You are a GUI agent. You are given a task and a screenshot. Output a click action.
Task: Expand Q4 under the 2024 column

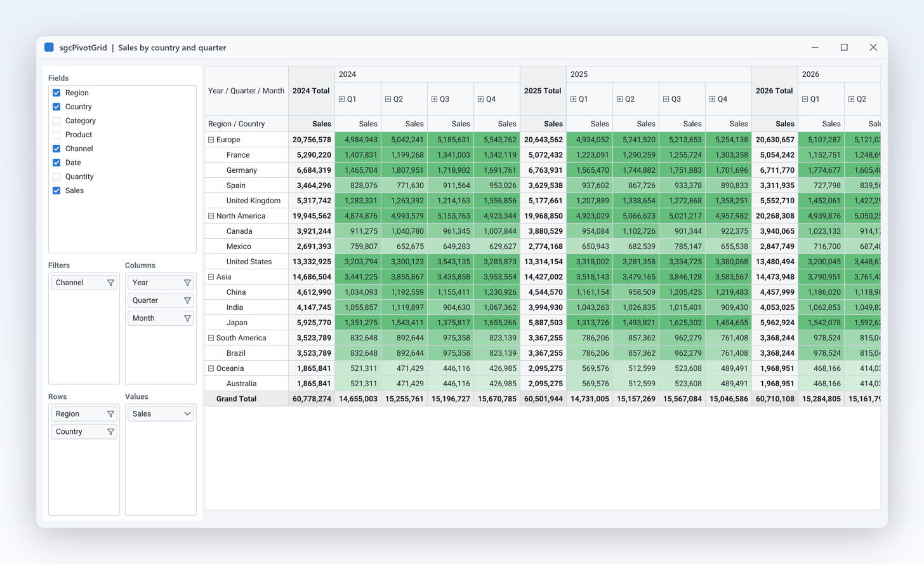point(480,99)
